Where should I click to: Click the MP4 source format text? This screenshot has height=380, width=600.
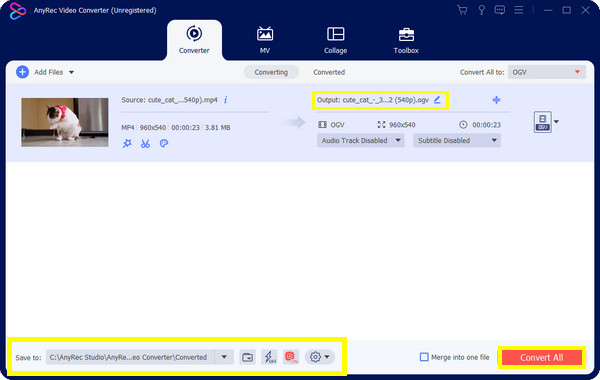[128, 128]
